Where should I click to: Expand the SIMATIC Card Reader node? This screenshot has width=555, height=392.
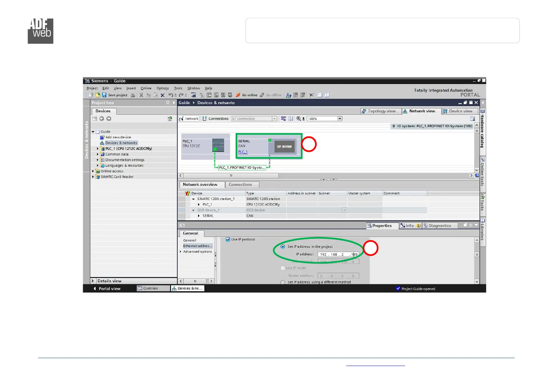click(x=93, y=177)
